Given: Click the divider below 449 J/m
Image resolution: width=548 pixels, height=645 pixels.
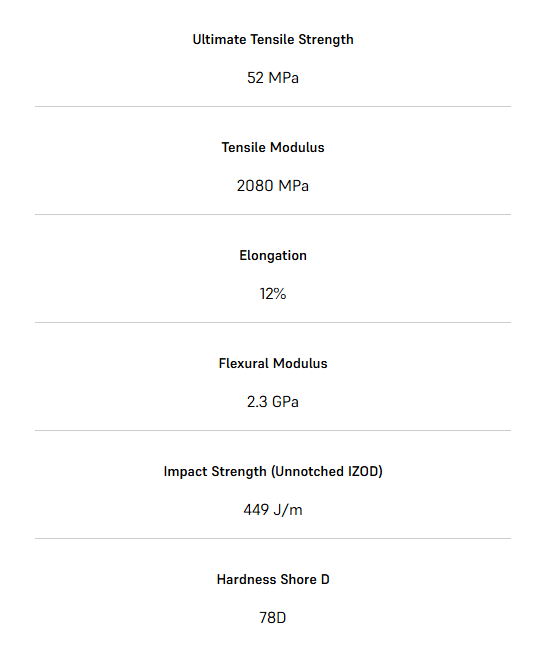Looking at the screenshot, I should pos(273,538).
